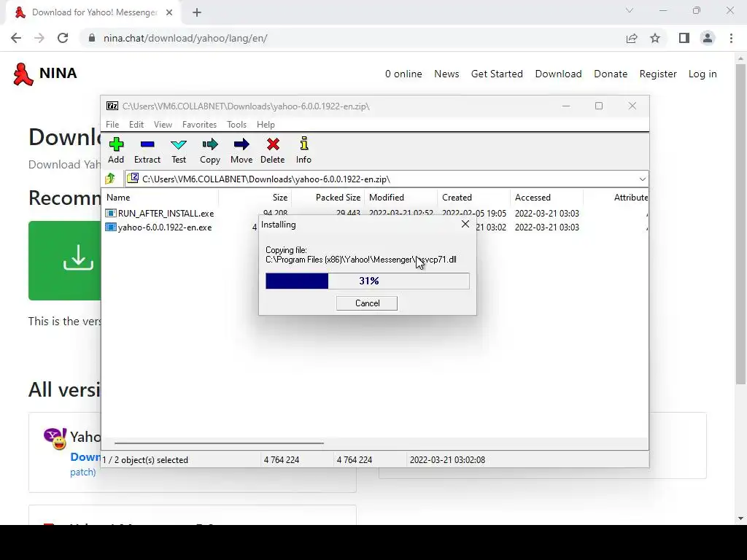Open a new browser tab
The height and width of the screenshot is (560, 747).
coord(197,12)
